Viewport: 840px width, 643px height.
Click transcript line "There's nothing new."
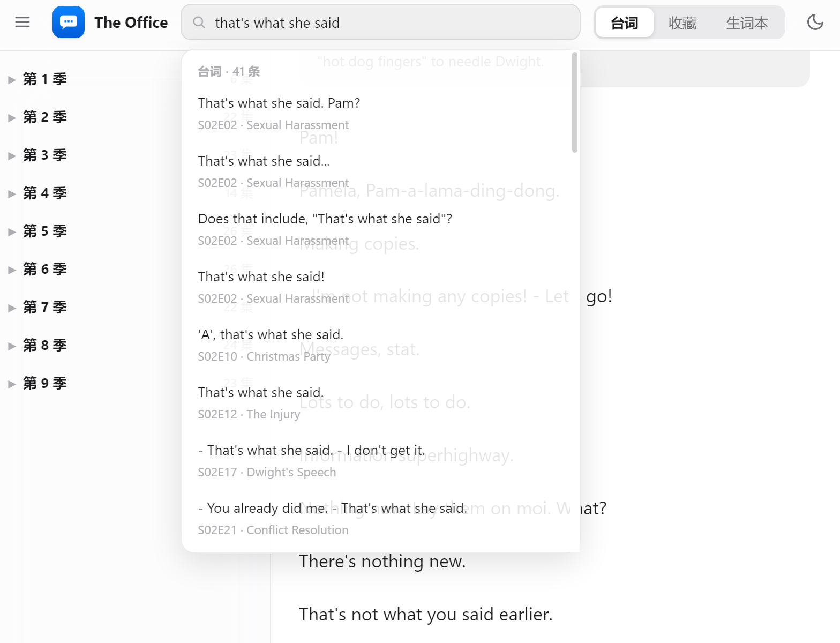pyautogui.click(x=382, y=561)
